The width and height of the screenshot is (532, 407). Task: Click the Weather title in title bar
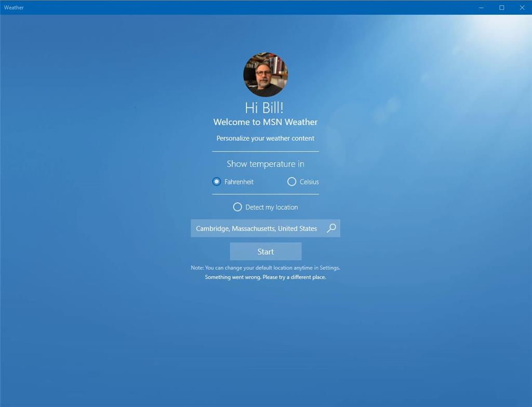(x=14, y=7)
